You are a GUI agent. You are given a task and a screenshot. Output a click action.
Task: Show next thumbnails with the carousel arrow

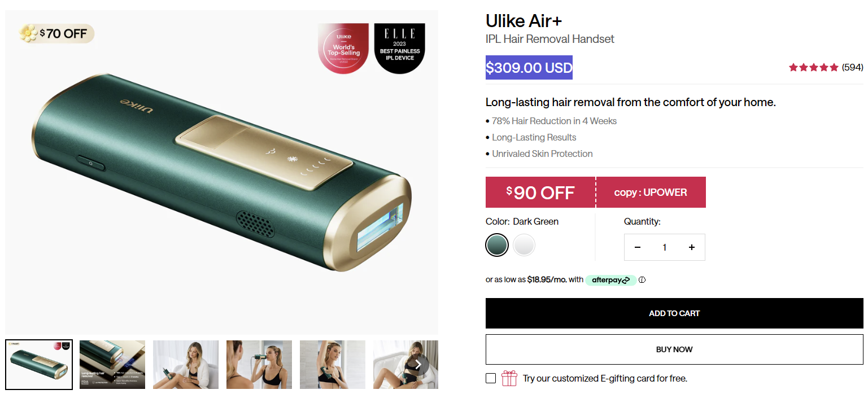418,365
